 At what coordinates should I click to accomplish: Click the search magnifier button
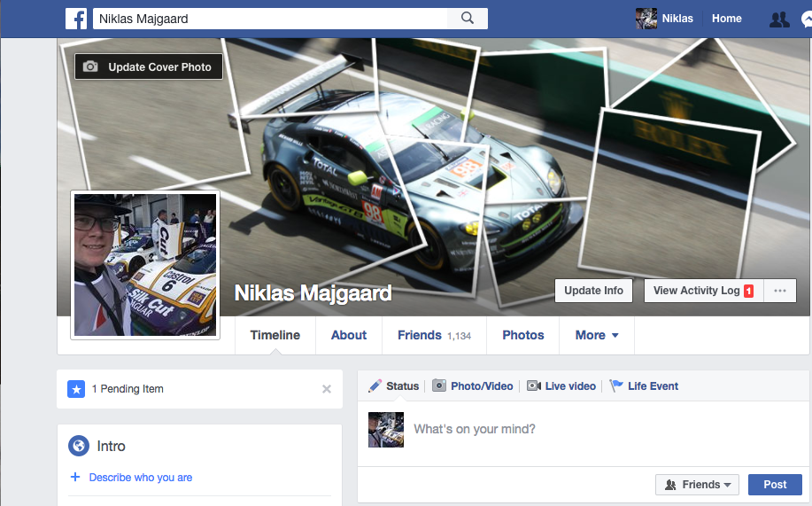tap(467, 19)
